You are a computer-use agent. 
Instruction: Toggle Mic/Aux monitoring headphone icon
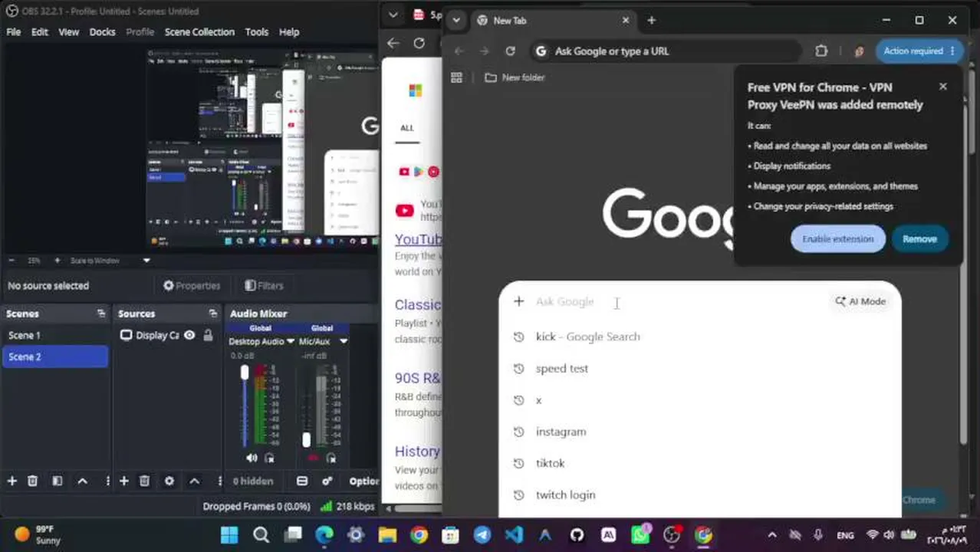click(331, 458)
